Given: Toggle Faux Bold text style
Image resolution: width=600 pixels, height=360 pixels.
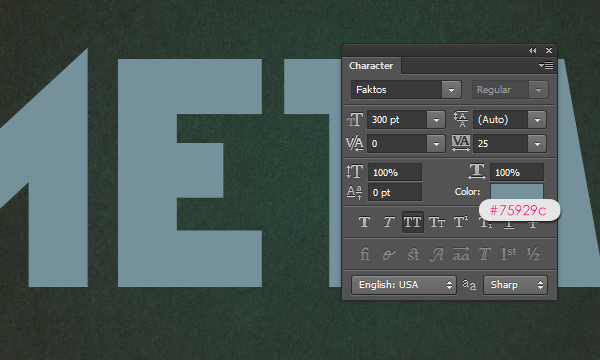Looking at the screenshot, I should tap(364, 222).
